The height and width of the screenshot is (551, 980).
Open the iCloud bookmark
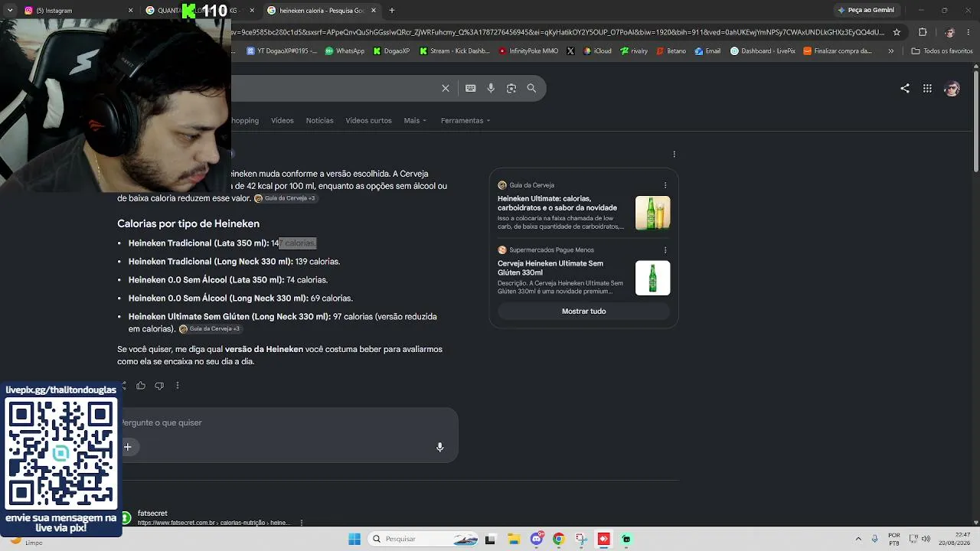pyautogui.click(x=597, y=51)
